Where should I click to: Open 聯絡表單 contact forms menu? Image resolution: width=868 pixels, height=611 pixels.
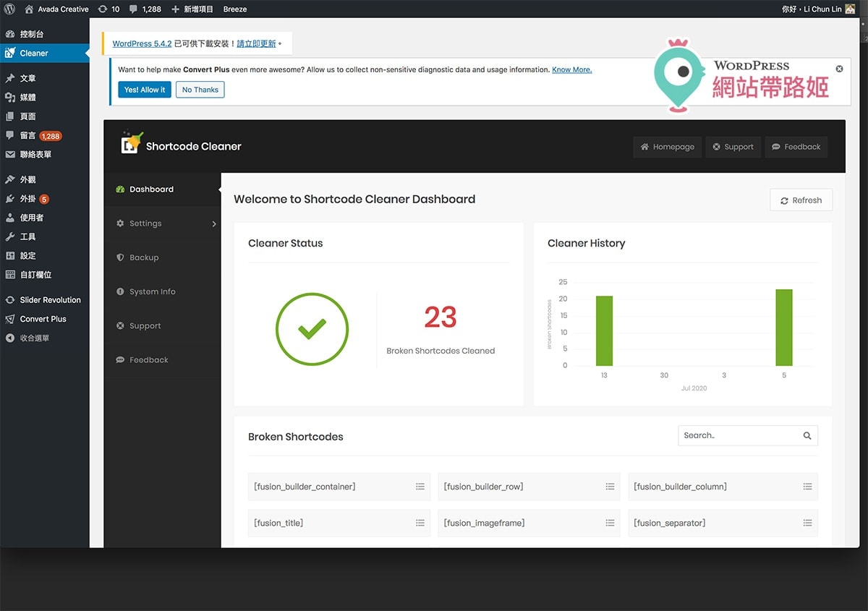pos(45,155)
